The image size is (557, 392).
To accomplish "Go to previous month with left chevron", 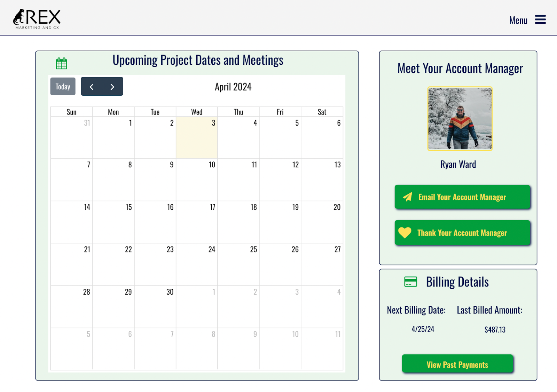I will 92,87.
